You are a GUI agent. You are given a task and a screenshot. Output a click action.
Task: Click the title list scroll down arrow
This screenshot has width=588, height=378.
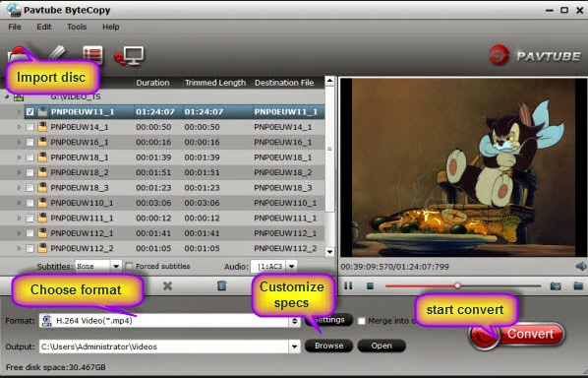(329, 251)
